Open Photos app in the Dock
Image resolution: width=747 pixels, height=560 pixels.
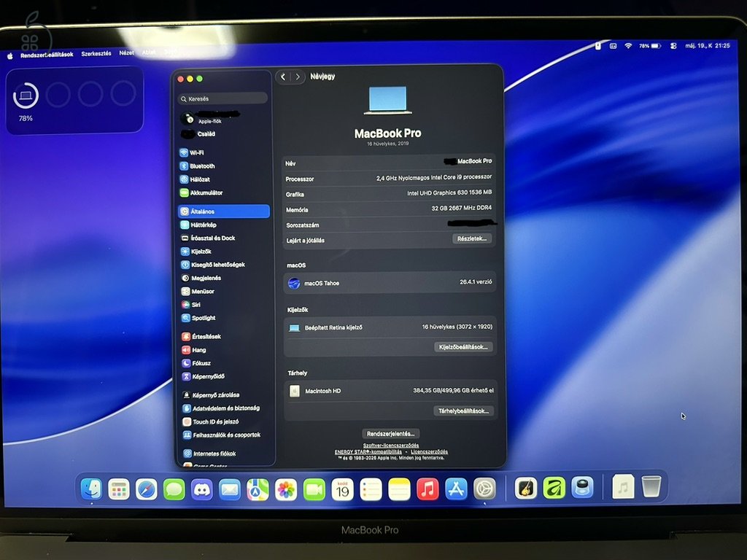click(x=286, y=489)
